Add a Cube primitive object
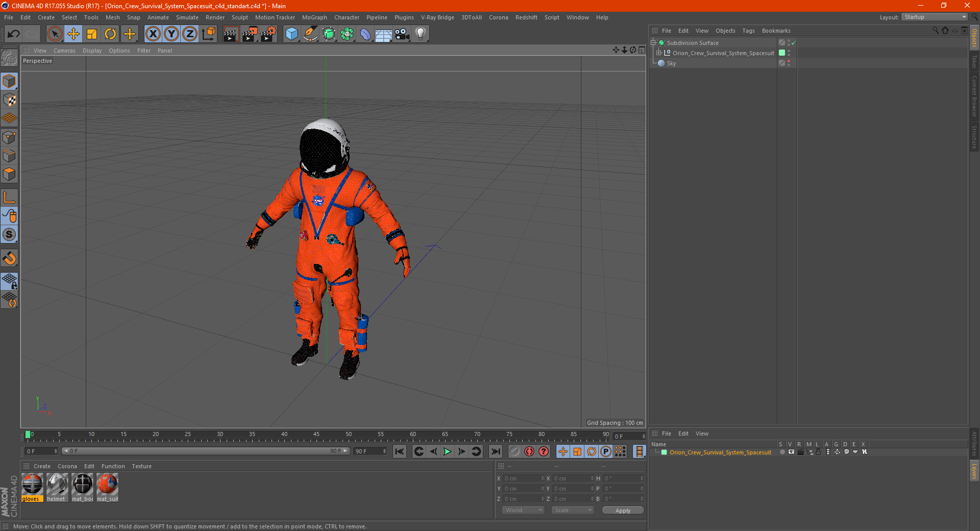The image size is (980, 531). coord(291,34)
